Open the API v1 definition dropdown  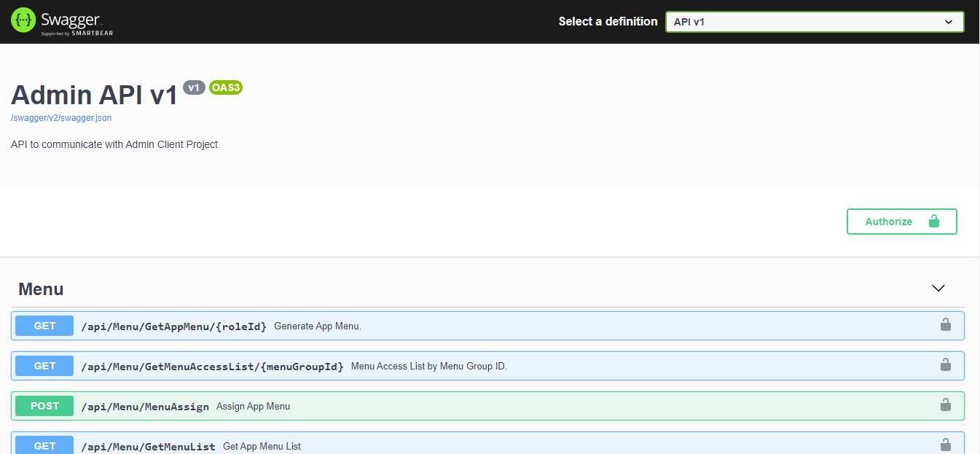tap(814, 22)
